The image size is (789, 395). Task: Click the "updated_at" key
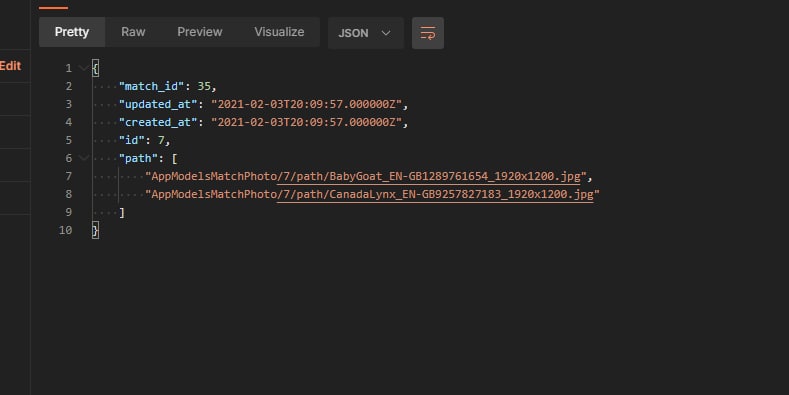click(158, 104)
